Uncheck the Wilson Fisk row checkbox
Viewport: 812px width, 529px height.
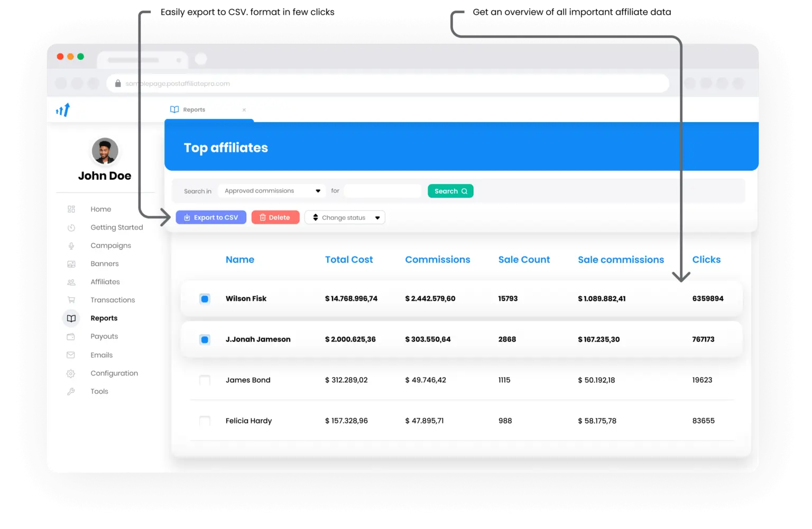205,299
